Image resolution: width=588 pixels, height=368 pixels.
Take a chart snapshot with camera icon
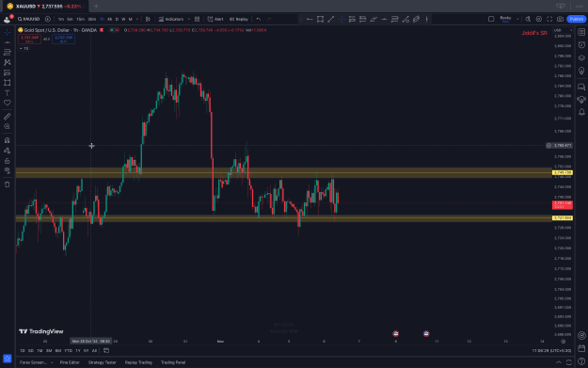pyautogui.click(x=561, y=19)
